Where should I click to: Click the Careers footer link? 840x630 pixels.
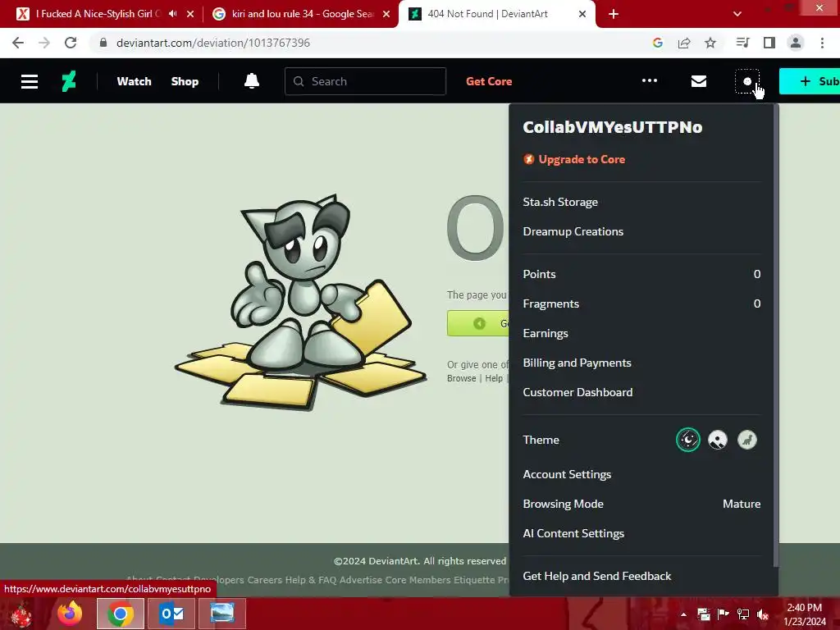(265, 580)
